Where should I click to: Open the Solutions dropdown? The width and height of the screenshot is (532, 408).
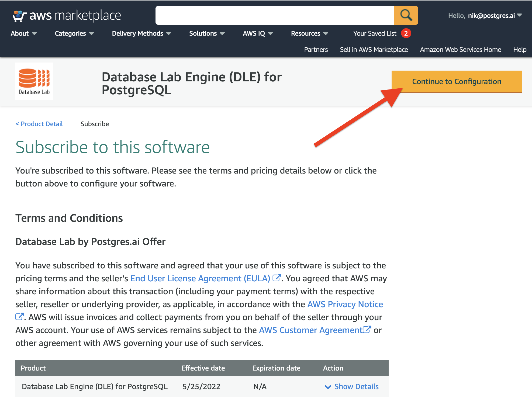[207, 33]
